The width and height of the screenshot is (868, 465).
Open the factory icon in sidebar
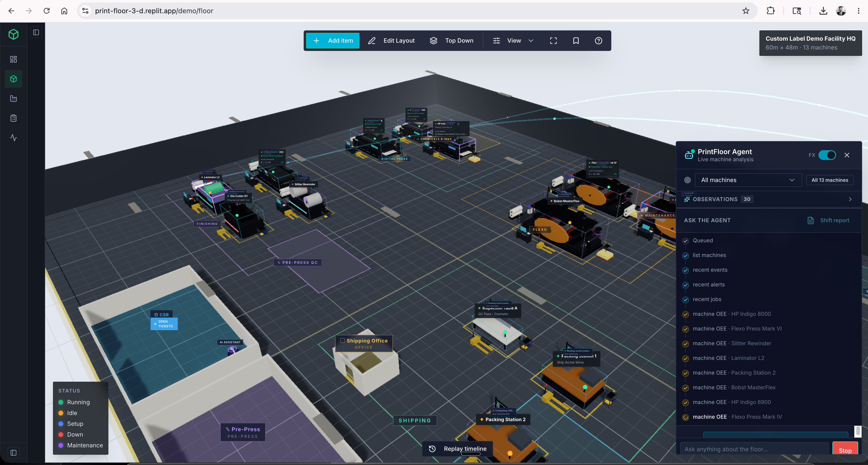13,98
